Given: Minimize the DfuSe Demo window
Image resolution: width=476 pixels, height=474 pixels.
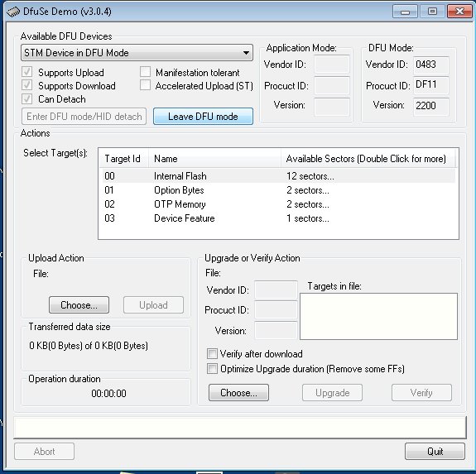Looking at the screenshot, I should tap(406, 12).
